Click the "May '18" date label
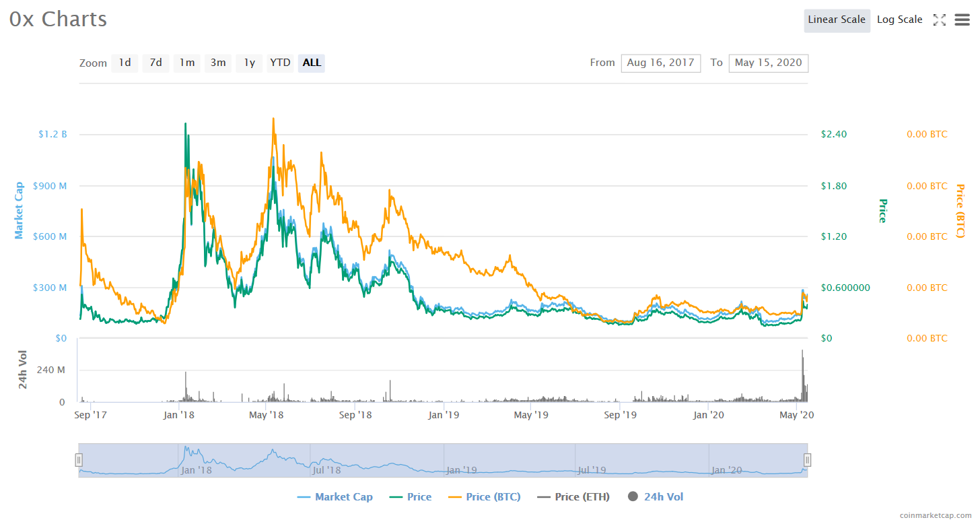The width and height of the screenshot is (980, 522). point(267,415)
